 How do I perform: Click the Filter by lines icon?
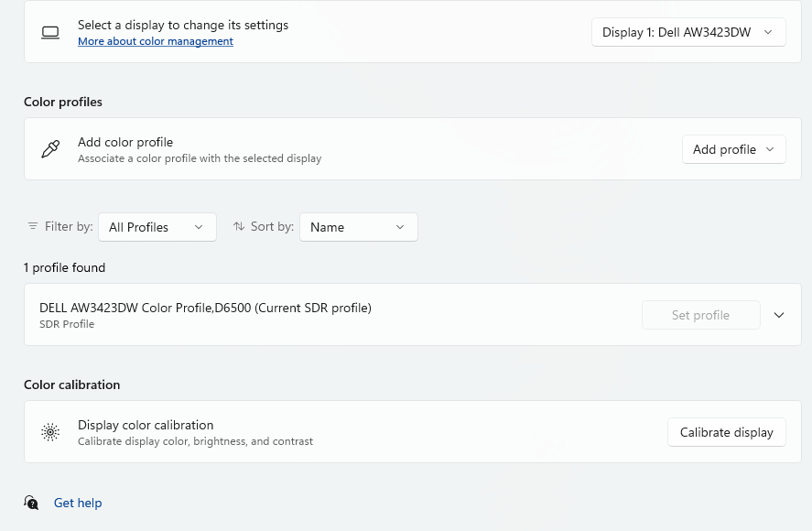click(33, 226)
